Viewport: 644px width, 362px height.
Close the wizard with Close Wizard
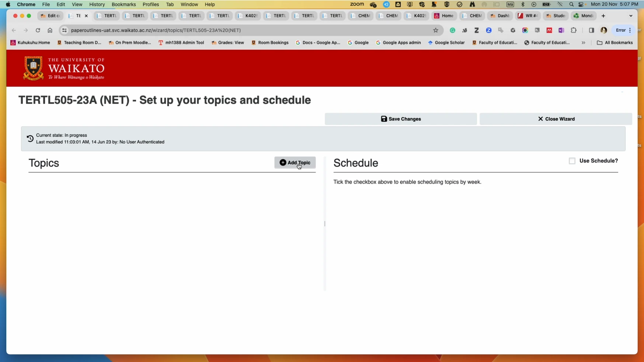pyautogui.click(x=556, y=119)
